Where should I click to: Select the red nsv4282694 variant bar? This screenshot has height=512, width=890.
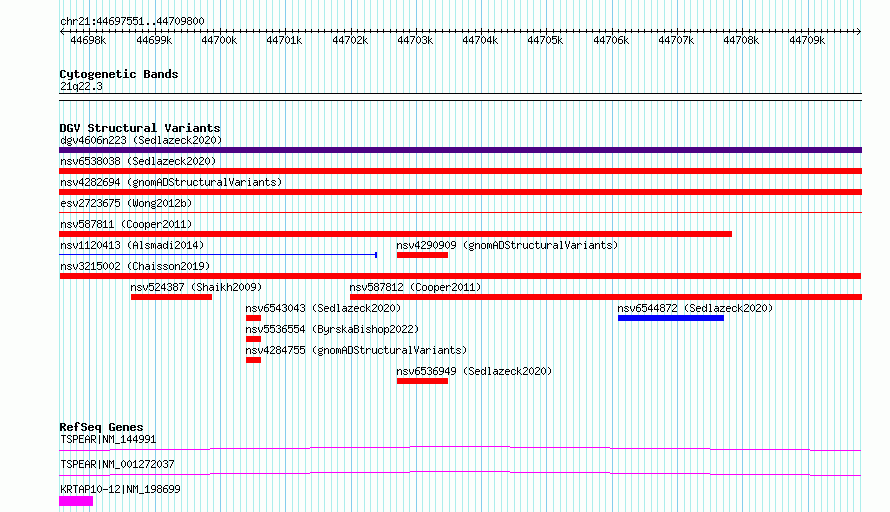pos(460,192)
